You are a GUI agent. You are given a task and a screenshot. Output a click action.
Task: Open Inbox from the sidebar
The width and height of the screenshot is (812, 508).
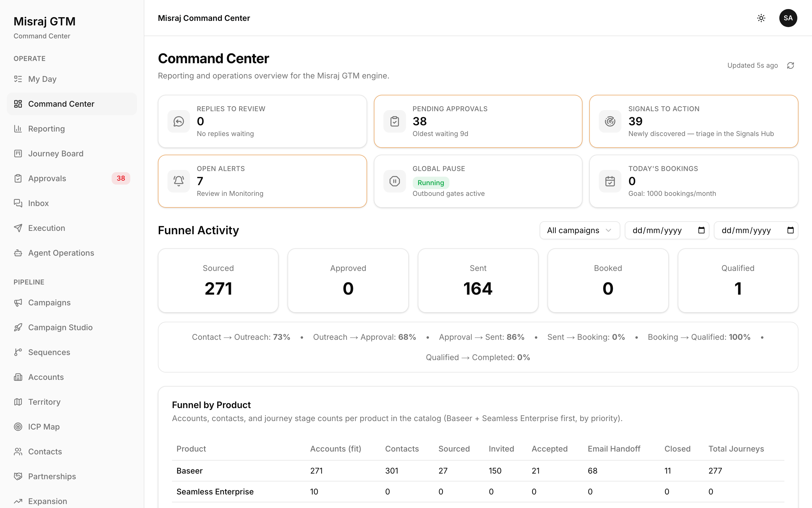[72, 203]
